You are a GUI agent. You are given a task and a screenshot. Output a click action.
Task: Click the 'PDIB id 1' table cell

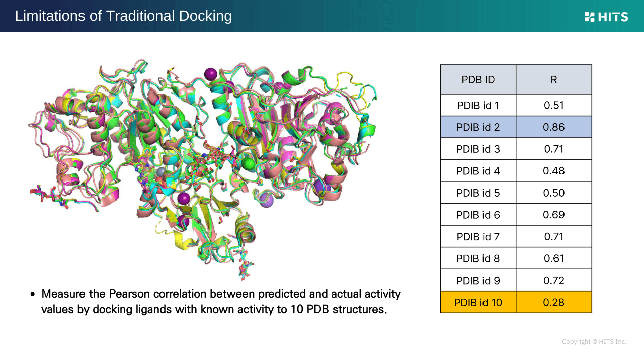(478, 105)
